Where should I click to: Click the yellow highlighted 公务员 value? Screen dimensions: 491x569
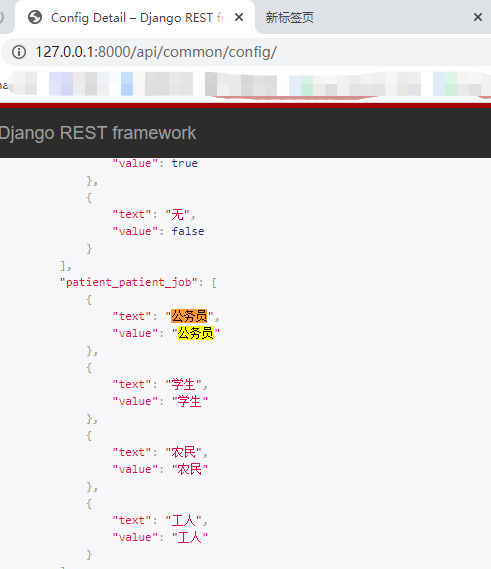point(196,333)
